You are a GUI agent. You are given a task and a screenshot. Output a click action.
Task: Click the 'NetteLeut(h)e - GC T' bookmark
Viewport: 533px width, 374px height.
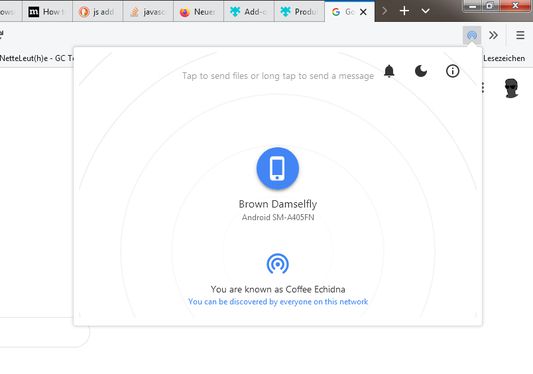[37, 58]
